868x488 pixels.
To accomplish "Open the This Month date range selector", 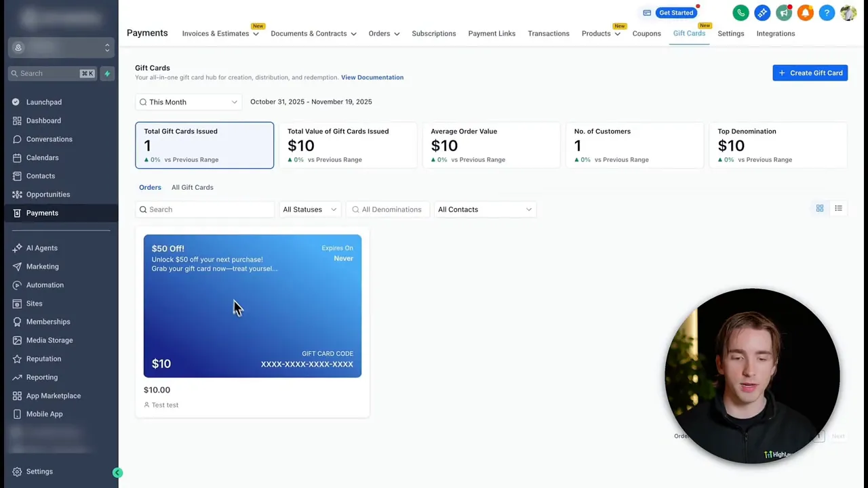I will [189, 102].
